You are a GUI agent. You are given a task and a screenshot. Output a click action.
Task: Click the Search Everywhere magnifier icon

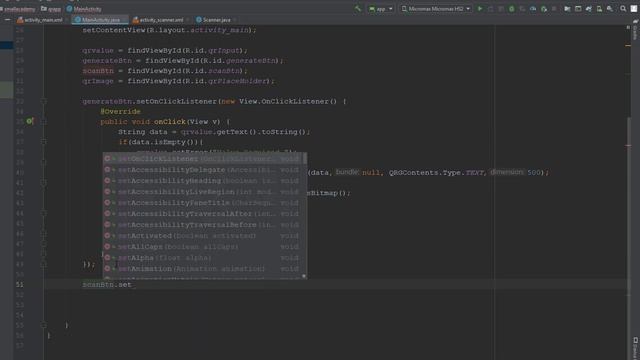coord(623,9)
